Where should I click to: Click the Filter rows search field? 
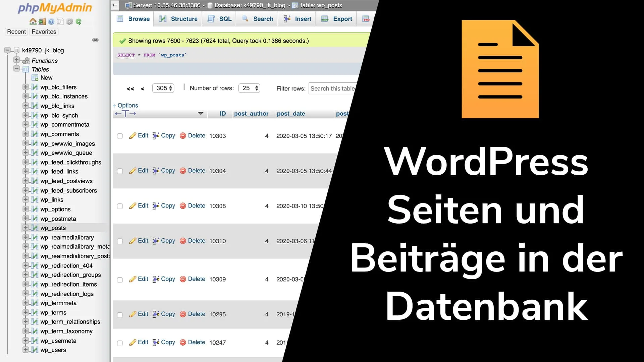tap(332, 88)
